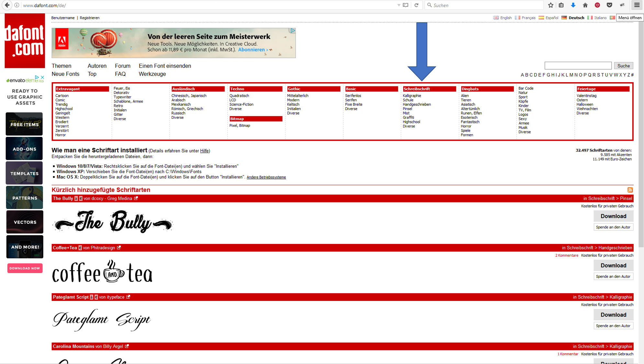
Task: Go back with the browser back arrow
Action: coord(7,5)
